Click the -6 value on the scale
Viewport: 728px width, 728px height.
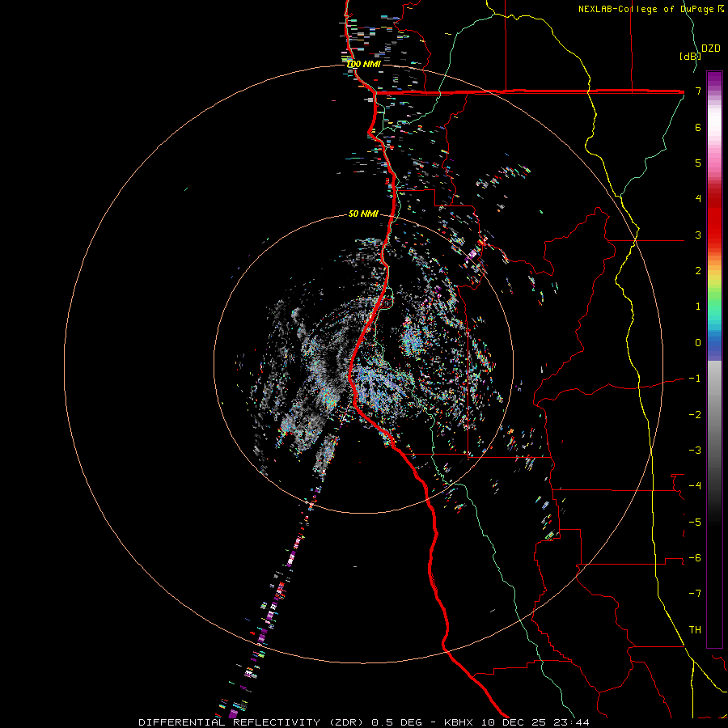(x=695, y=558)
